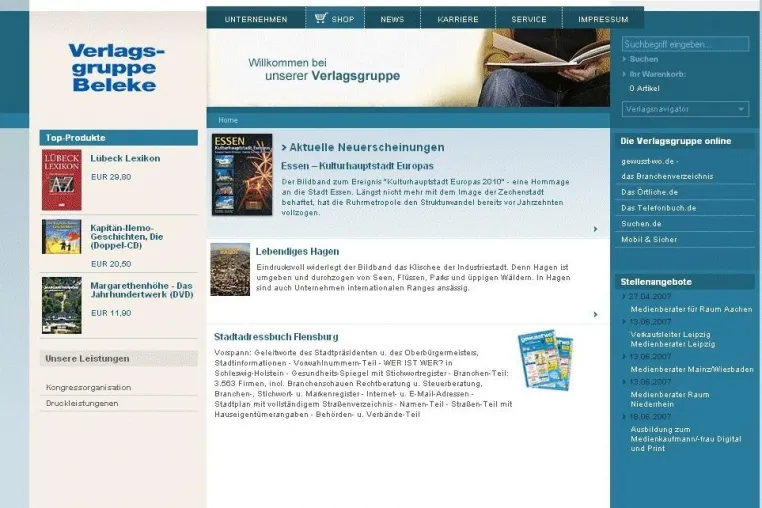762x508 pixels.
Task: Click the Verlagsgruppe Beleke logo
Action: [116, 68]
